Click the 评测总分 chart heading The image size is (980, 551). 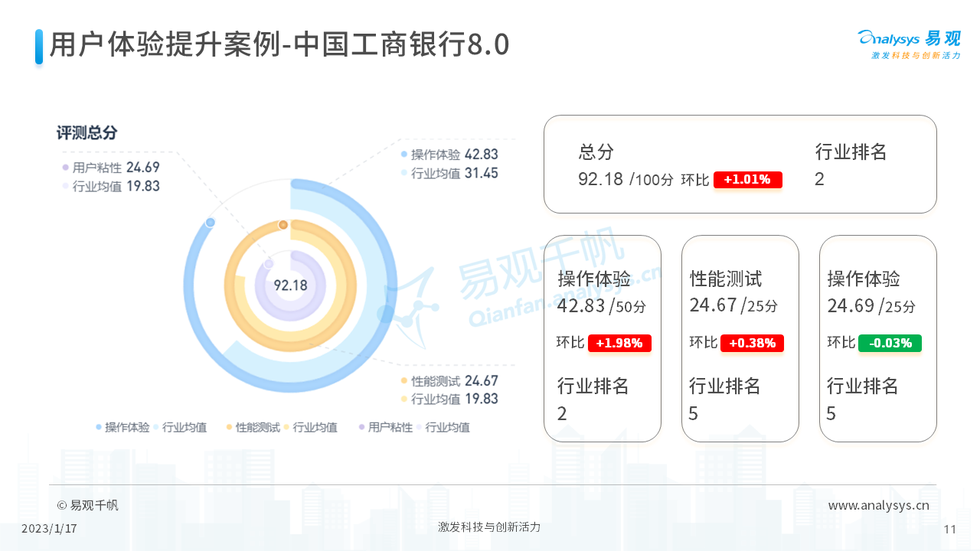[x=87, y=132]
